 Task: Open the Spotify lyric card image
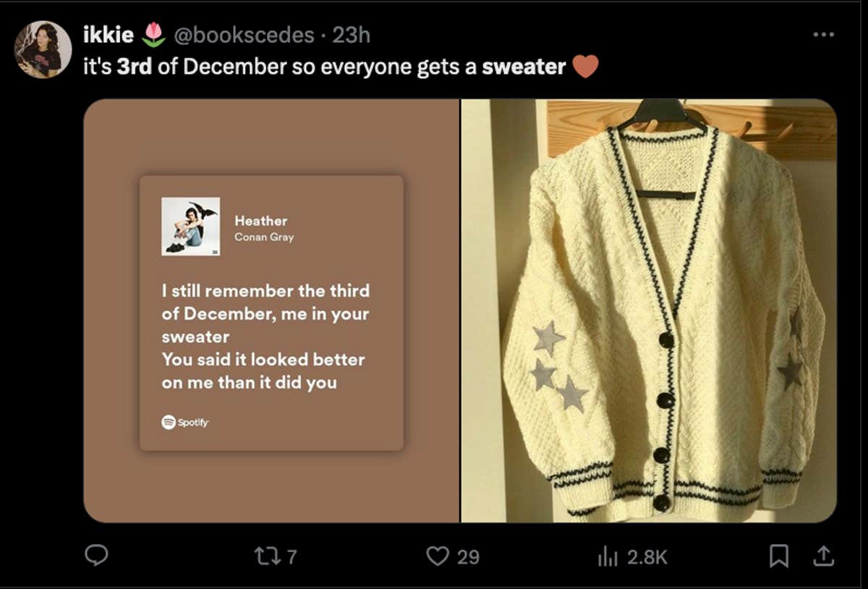(271, 311)
